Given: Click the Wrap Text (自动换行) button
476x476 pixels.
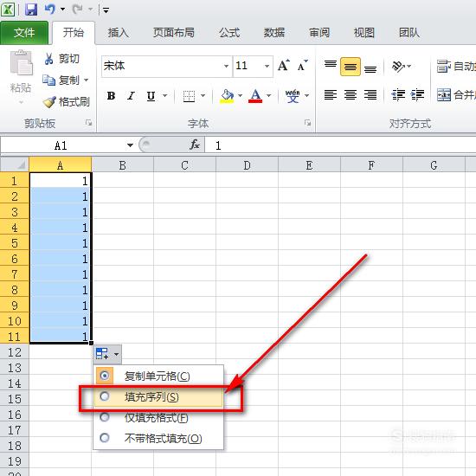Looking at the screenshot, I should pyautogui.click(x=456, y=66).
